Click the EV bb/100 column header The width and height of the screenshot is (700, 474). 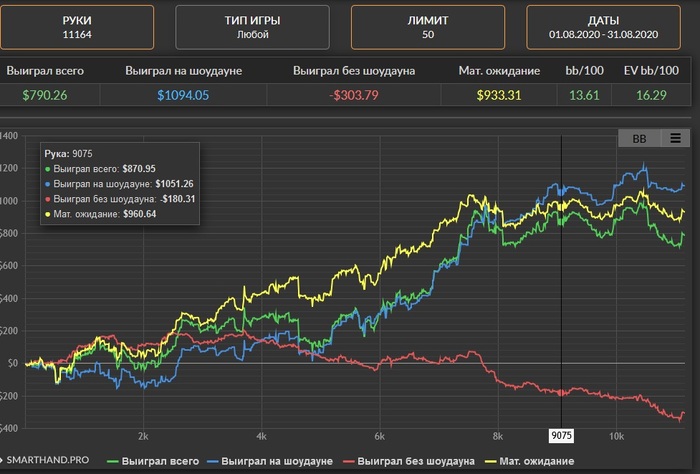pos(651,71)
